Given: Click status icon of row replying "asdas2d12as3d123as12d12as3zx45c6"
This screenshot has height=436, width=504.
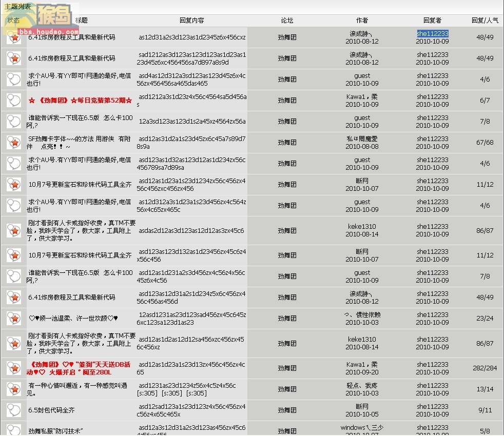Looking at the screenshot, I should point(14,230).
